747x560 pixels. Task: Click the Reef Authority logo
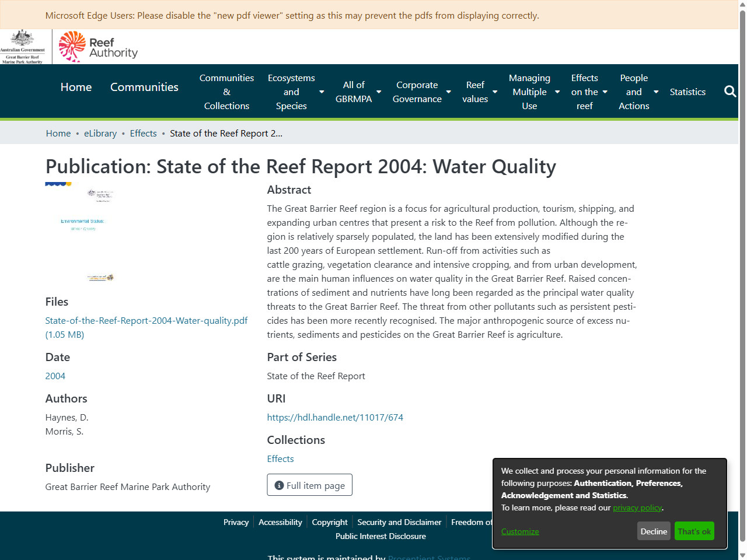click(x=97, y=46)
